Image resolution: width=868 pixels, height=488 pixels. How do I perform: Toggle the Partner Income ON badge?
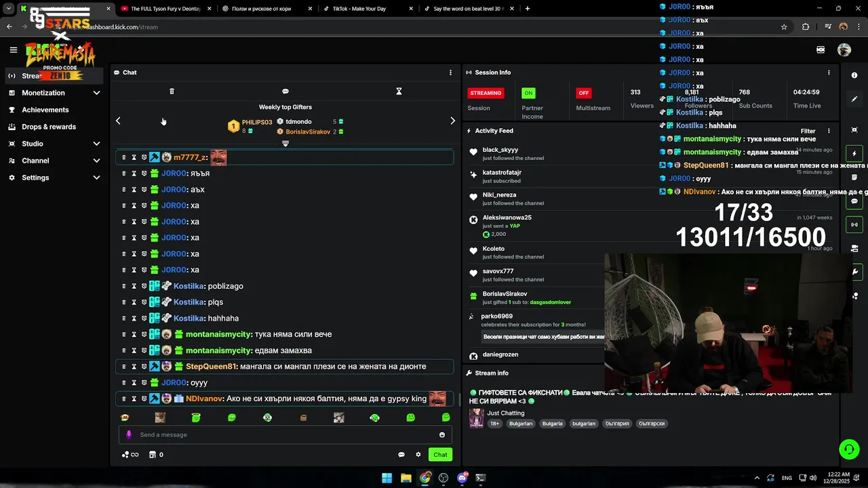click(528, 93)
